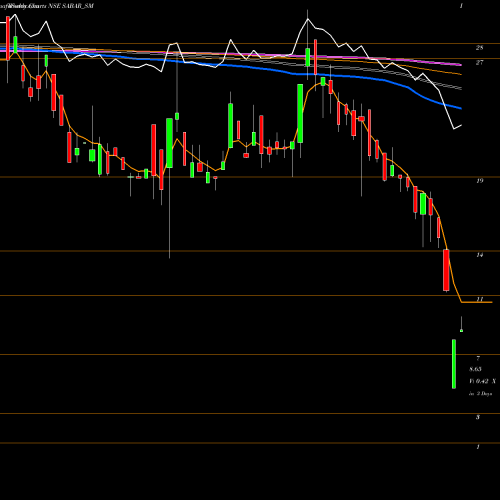Click the current price value 8.63
The height and width of the screenshot is (500, 500).
[475, 369]
